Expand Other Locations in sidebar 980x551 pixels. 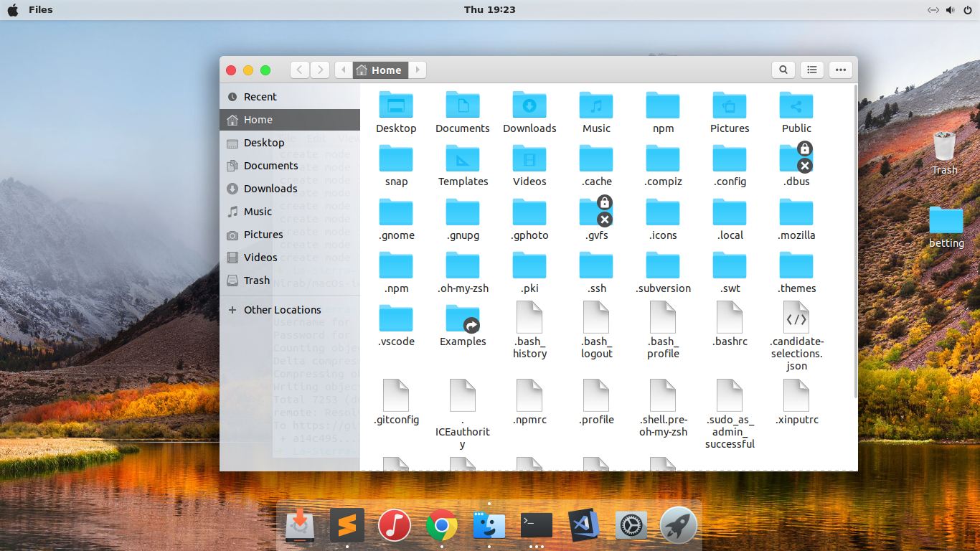point(290,310)
